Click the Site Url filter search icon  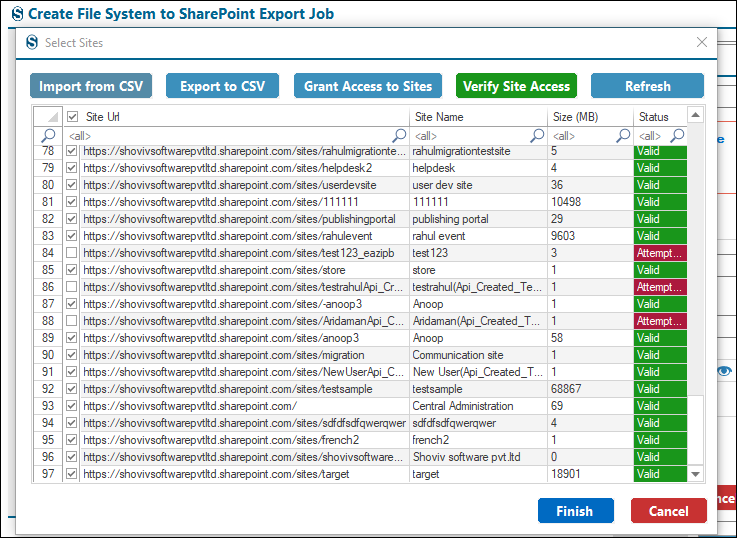pos(399,135)
